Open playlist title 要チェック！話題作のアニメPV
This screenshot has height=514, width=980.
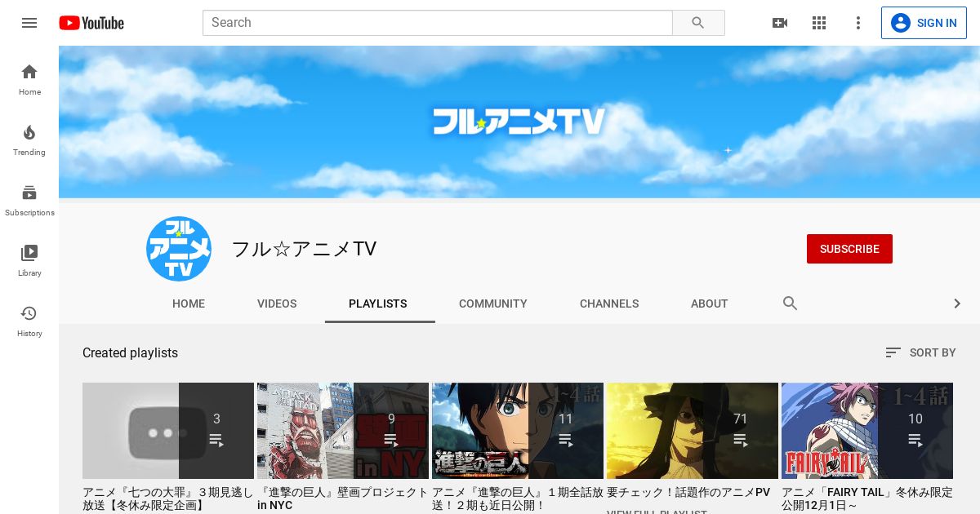[x=688, y=492]
